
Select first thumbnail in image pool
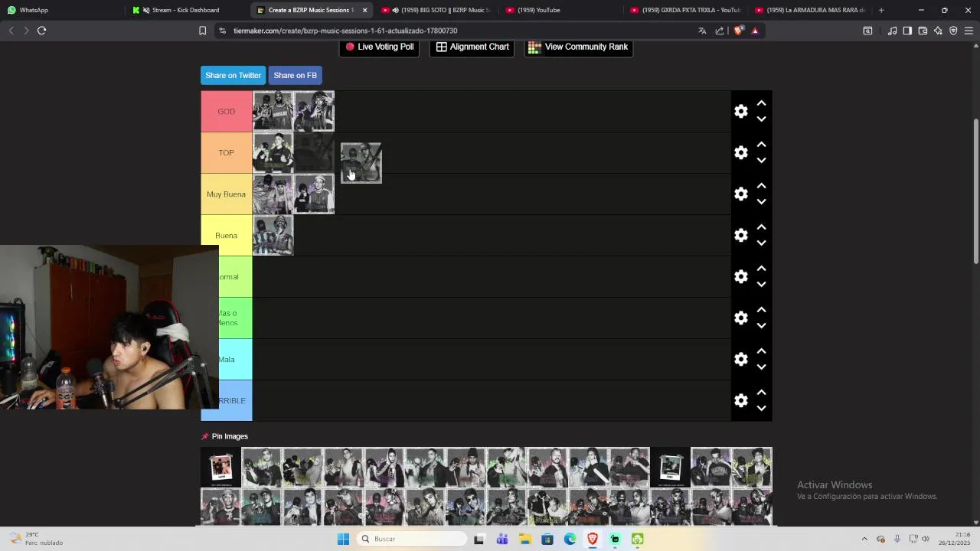[x=220, y=467]
